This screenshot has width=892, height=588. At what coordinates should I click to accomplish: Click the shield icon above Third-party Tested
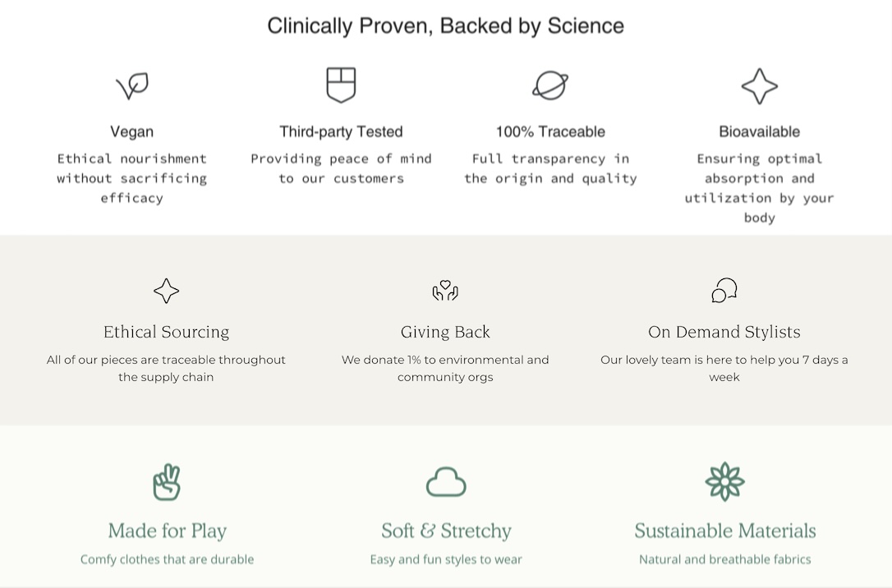click(341, 85)
